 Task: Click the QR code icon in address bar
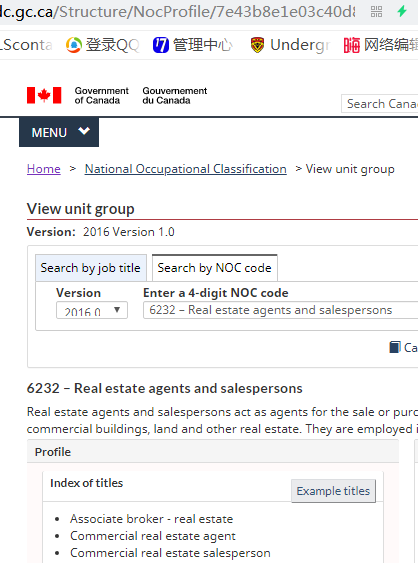coord(376,12)
